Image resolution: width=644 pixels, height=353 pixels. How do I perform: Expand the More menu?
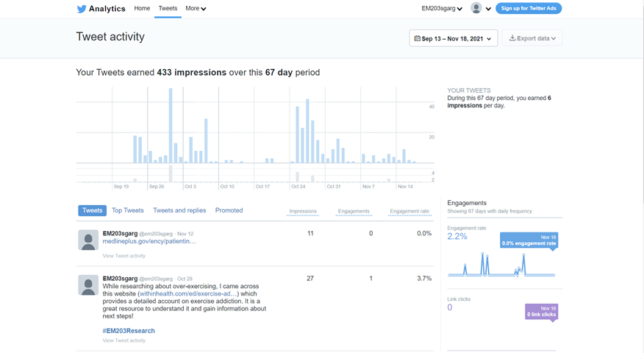point(196,8)
